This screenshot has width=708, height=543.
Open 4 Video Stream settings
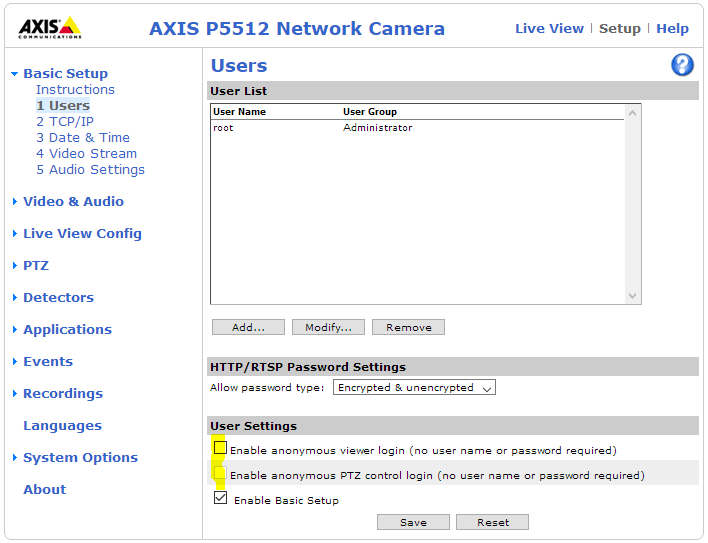click(87, 153)
